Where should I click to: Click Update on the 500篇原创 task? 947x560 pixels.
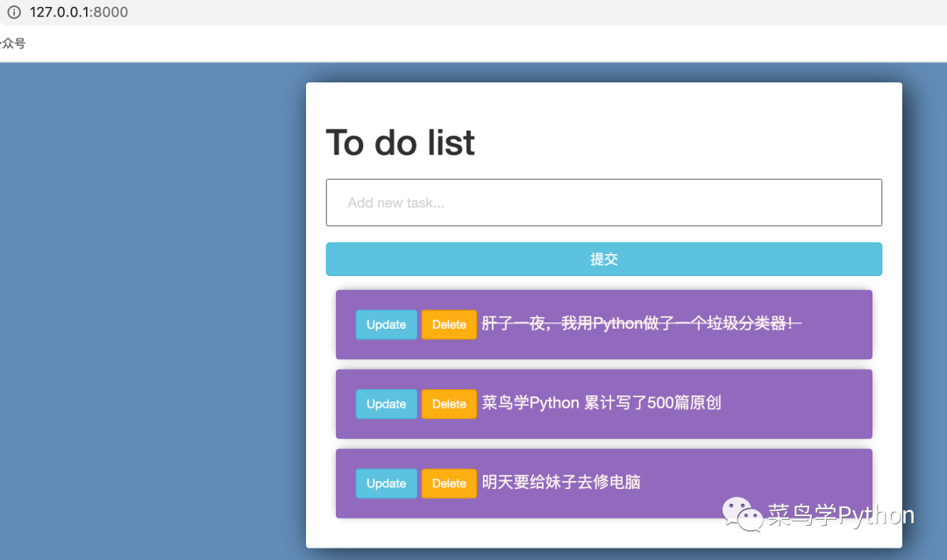(386, 404)
